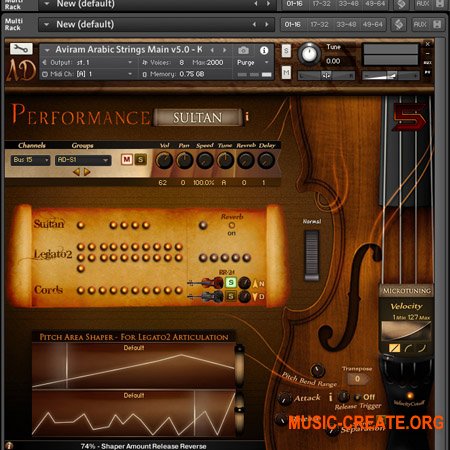The image size is (450, 450).
Task: Click the Transpose 0 value box
Action: (x=357, y=379)
